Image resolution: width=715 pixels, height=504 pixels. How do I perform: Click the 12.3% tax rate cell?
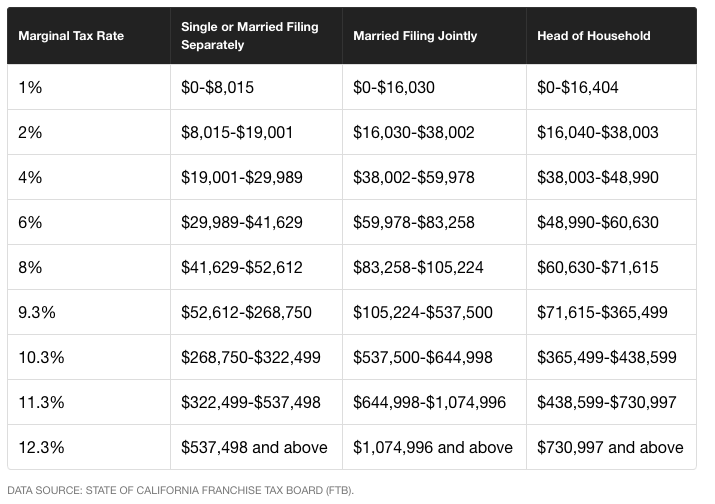(x=41, y=447)
